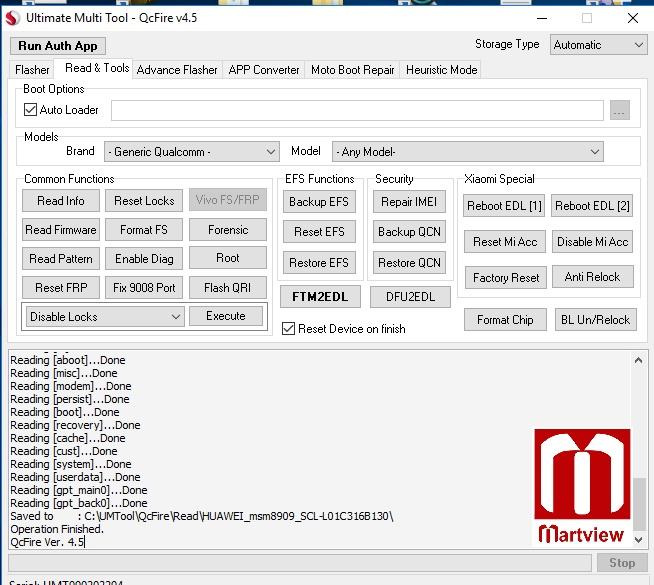
Task: Click the Read Pattern button
Action: tap(61, 259)
